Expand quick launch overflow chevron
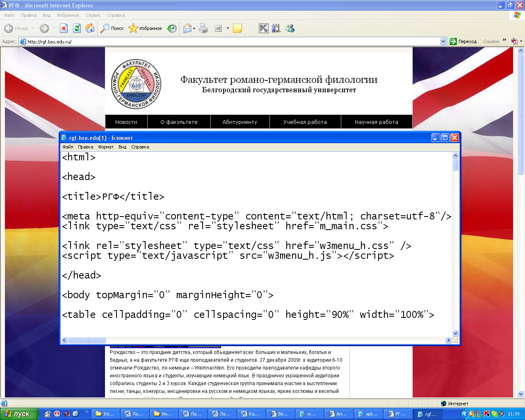525x420 pixels. click(87, 412)
